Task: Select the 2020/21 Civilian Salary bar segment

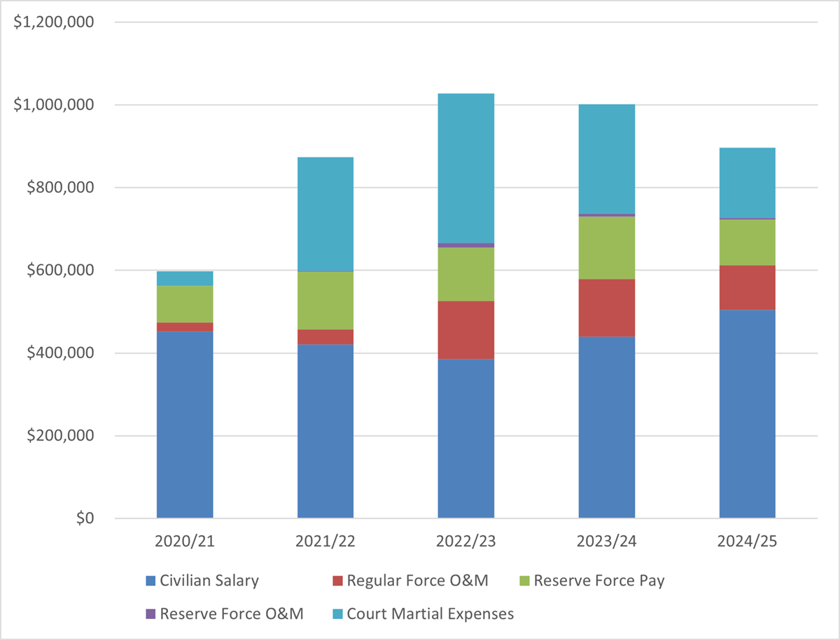Action: 185,425
